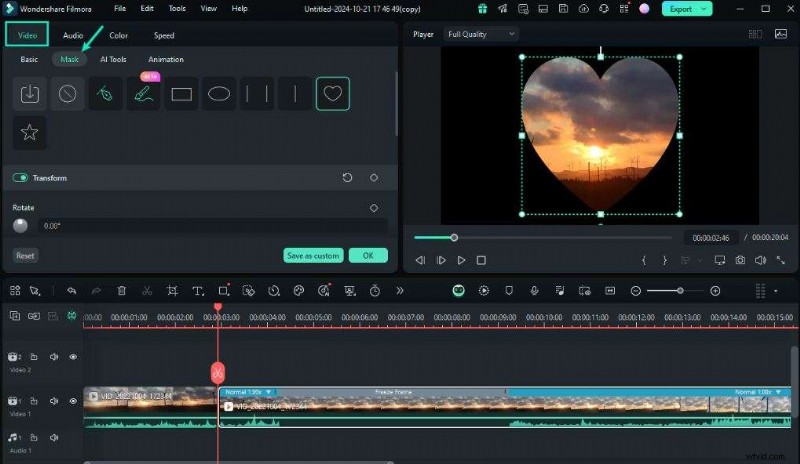Click the redo arrow in timeline toolbar
800x464 pixels.
(96, 290)
